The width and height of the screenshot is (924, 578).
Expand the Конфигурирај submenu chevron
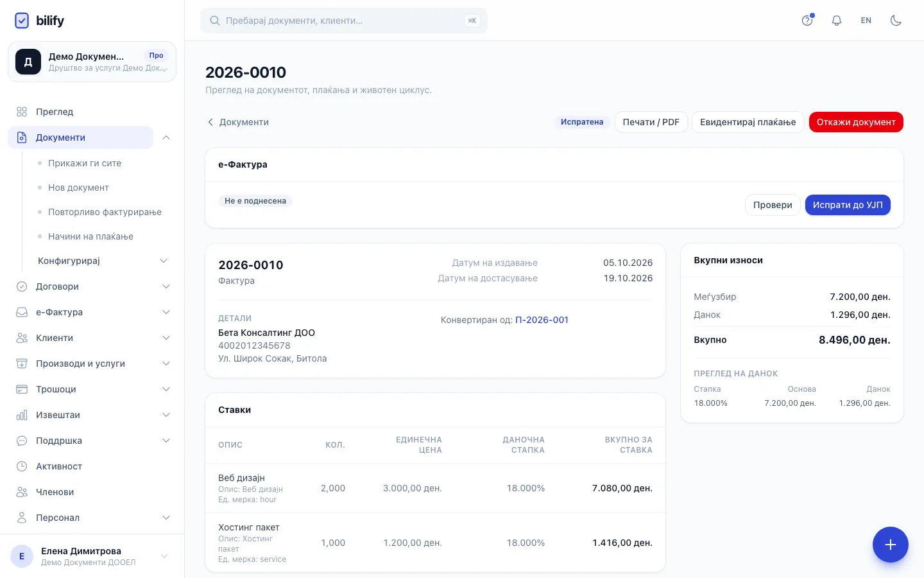[164, 261]
